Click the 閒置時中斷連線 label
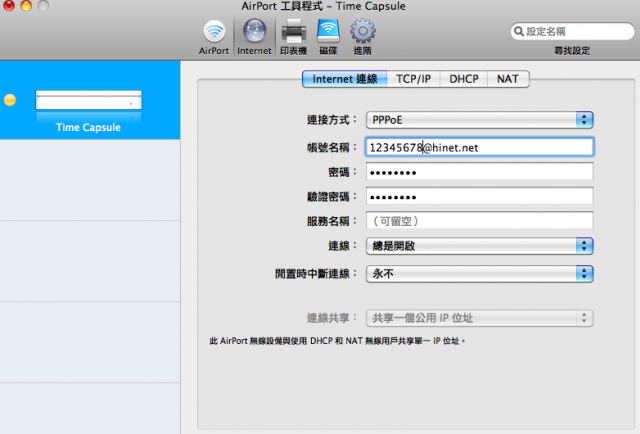 point(316,274)
